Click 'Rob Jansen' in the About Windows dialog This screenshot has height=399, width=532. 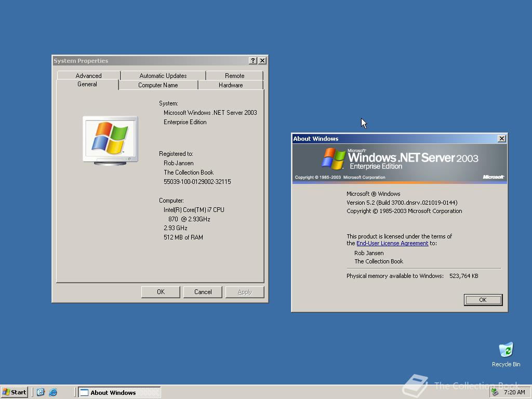point(369,253)
